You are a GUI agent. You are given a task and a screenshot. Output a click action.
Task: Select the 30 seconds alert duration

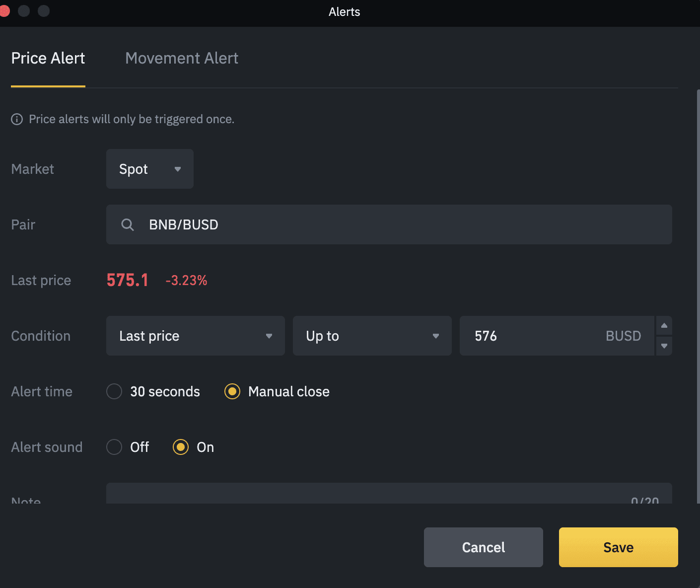coord(114,391)
